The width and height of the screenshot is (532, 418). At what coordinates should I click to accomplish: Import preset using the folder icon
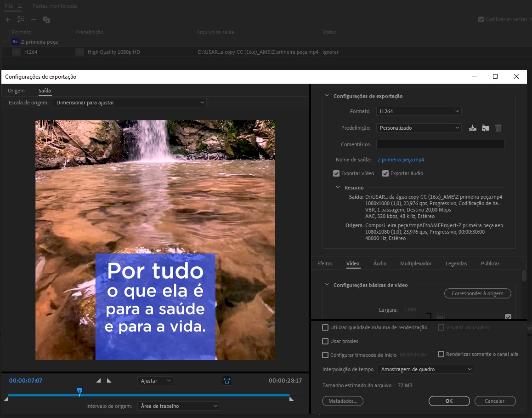tap(486, 128)
